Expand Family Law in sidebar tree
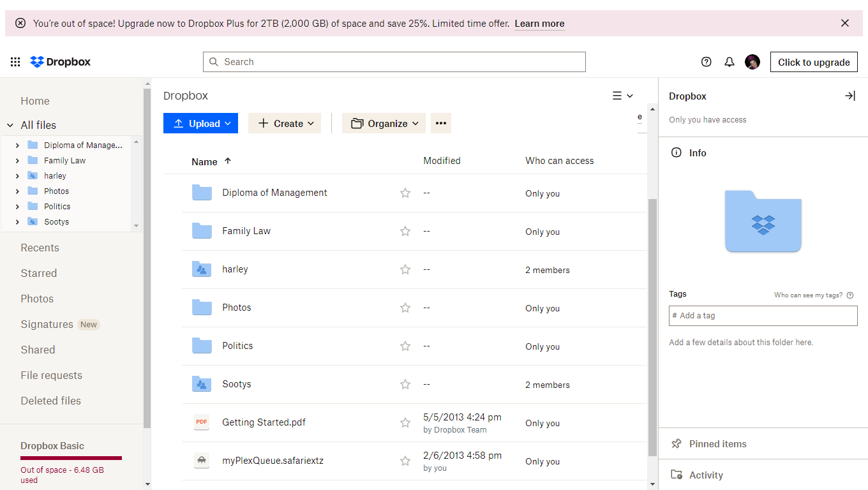This screenshot has height=490, width=868. 17,161
